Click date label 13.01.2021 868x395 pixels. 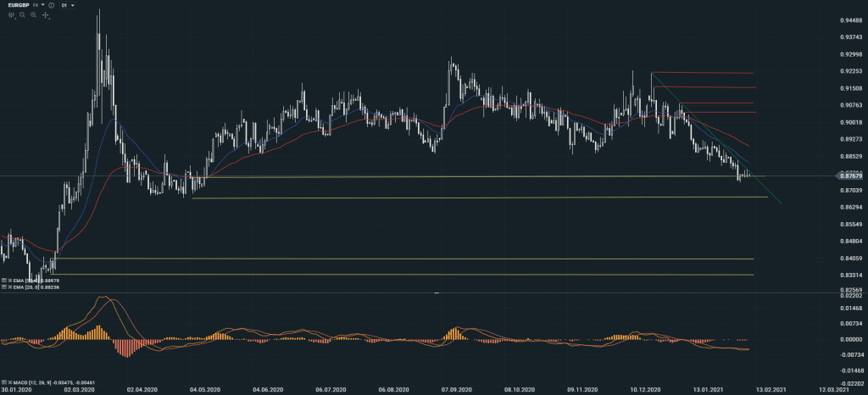pos(709,389)
